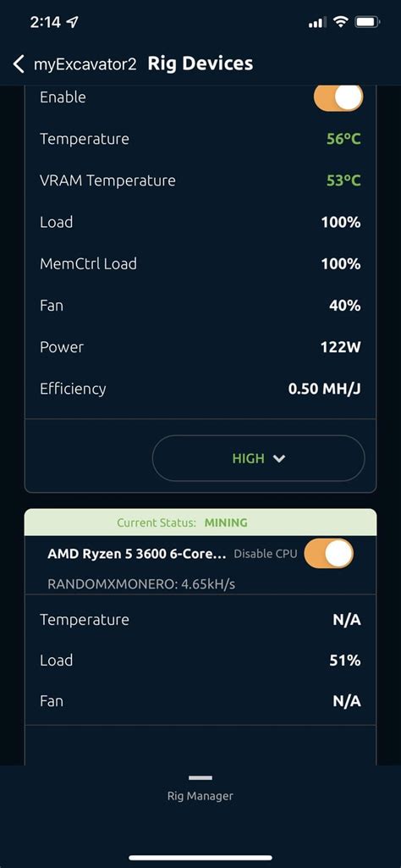Tap the Wi-Fi status icon
The height and width of the screenshot is (868, 401).
coord(341,23)
